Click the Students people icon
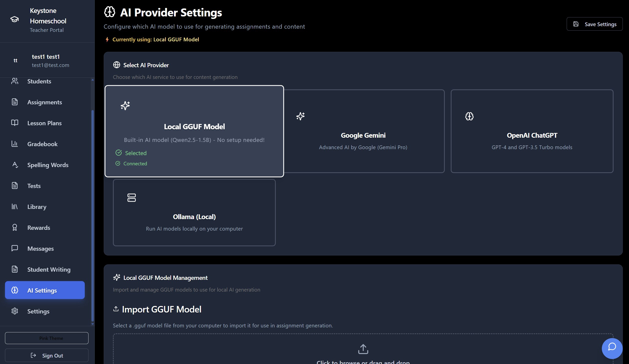The image size is (629, 364). point(15,81)
